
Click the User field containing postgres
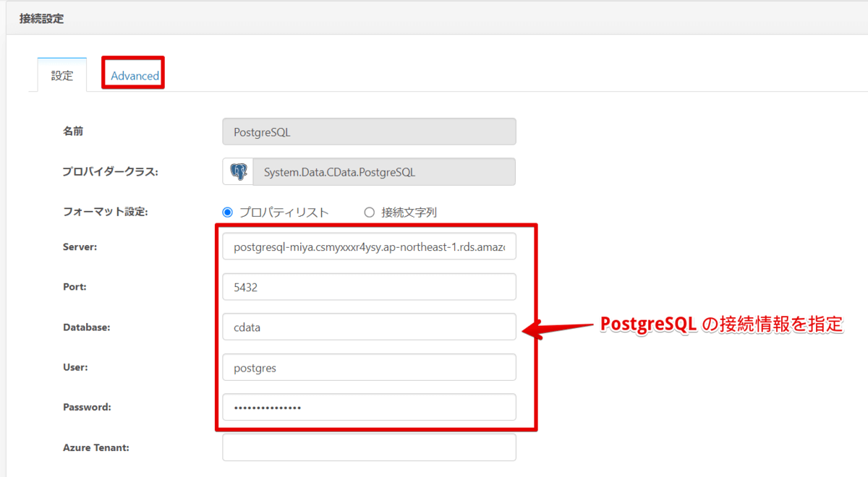coord(369,367)
